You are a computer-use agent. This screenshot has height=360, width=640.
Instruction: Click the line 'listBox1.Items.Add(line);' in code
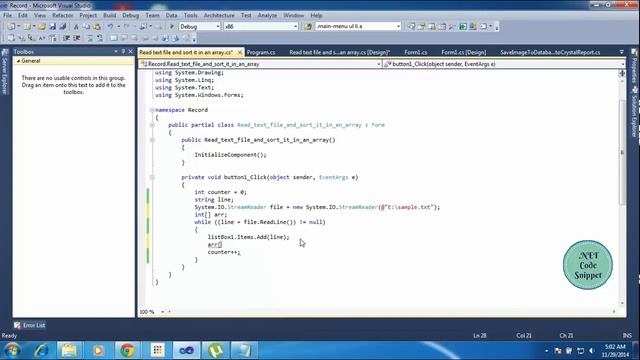coord(248,237)
